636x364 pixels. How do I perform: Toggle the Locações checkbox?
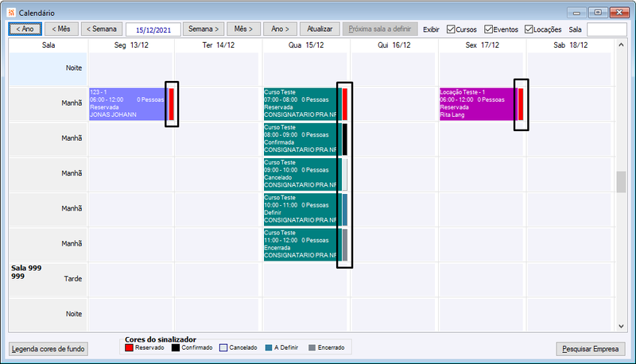click(x=529, y=29)
